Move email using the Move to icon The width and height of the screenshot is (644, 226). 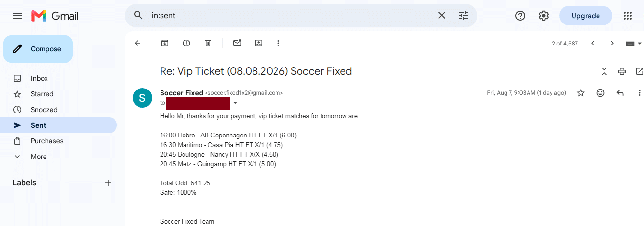point(259,43)
